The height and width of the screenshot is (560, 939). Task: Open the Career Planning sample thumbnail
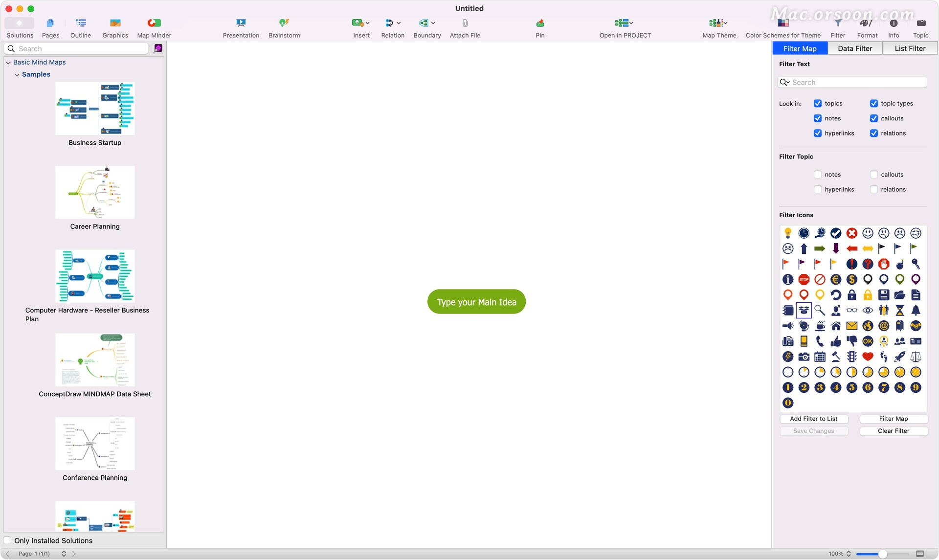(x=95, y=192)
